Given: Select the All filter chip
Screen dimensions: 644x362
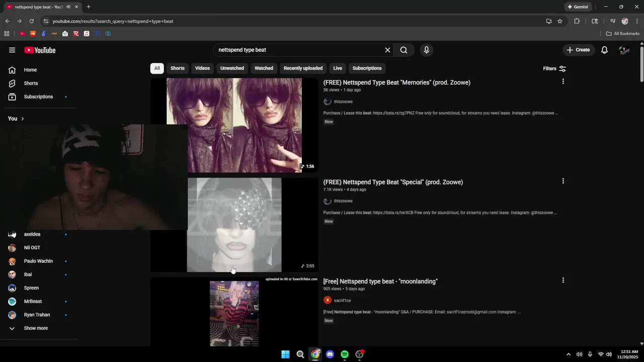Looking at the screenshot, I should (x=157, y=68).
